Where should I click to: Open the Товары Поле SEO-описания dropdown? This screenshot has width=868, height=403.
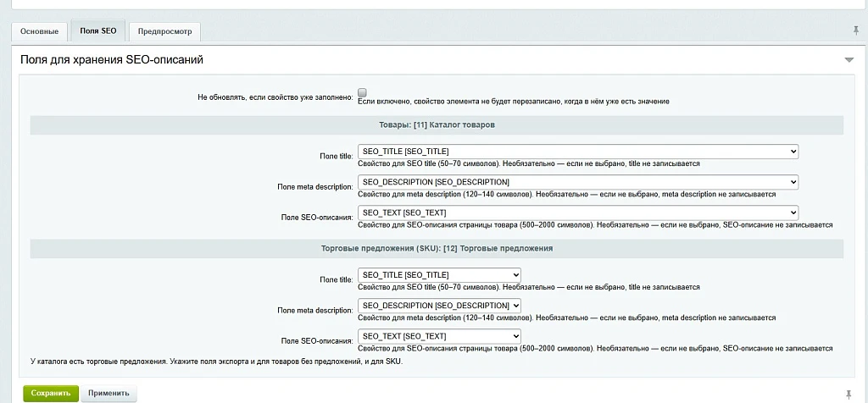(578, 213)
